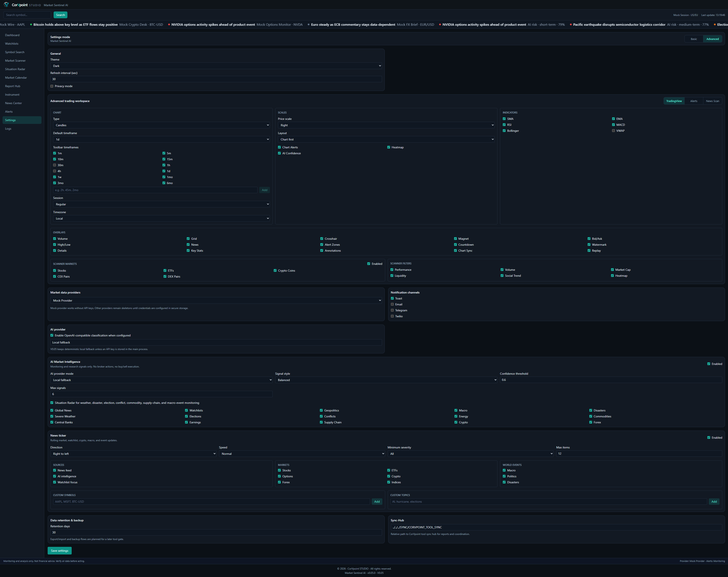Open the chart Type dropdown
728x577 pixels.
pos(161,125)
